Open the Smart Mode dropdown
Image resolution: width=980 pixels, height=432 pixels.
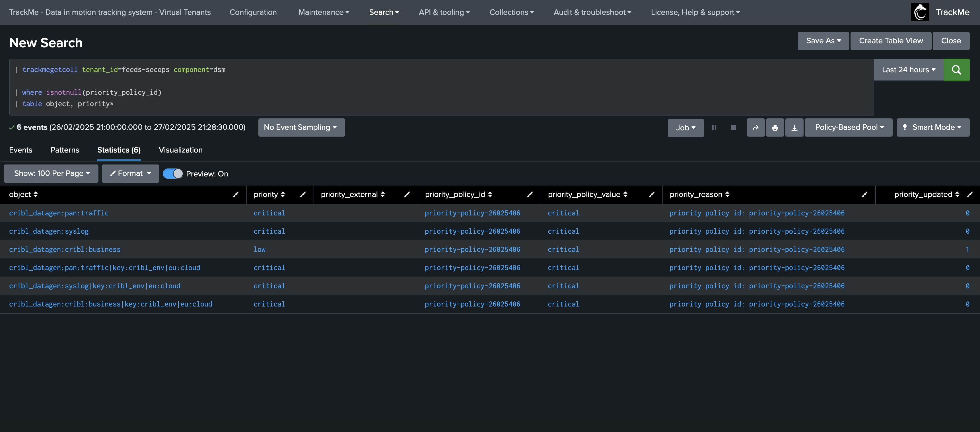[x=933, y=127]
